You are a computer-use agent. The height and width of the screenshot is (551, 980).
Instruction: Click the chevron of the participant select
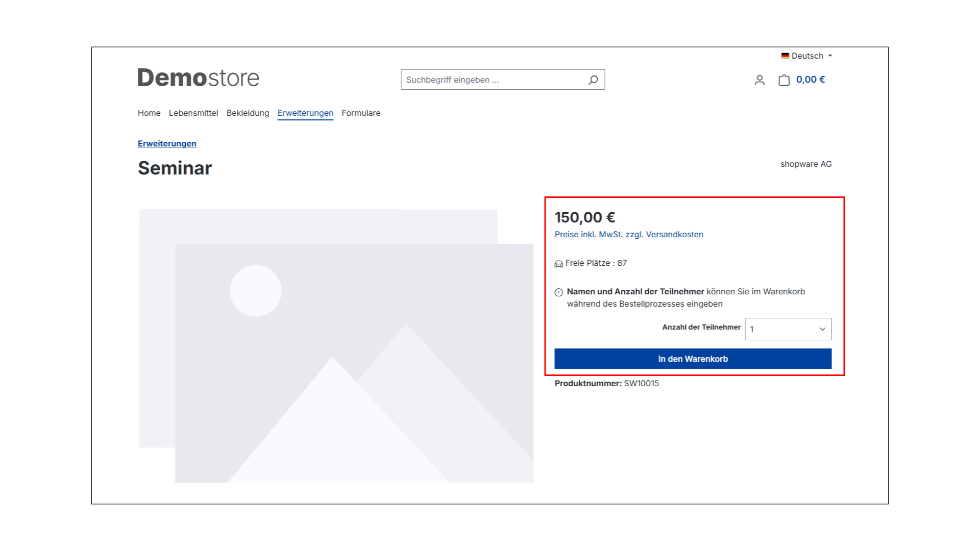[x=822, y=329]
